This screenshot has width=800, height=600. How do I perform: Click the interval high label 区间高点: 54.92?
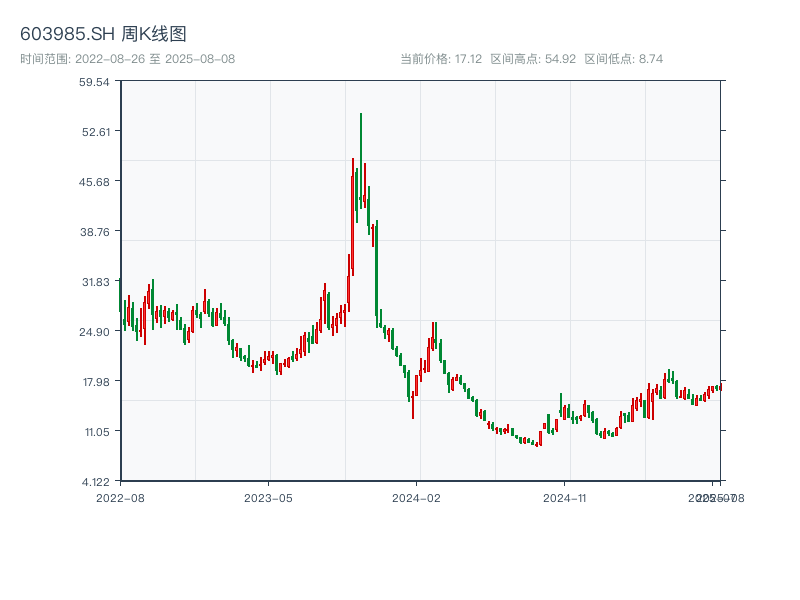(x=533, y=59)
